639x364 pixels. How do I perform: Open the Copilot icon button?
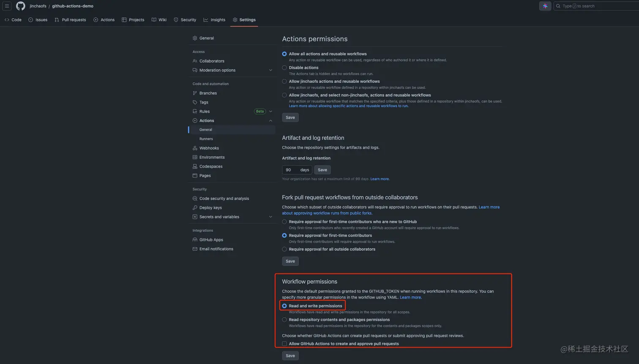tap(545, 6)
